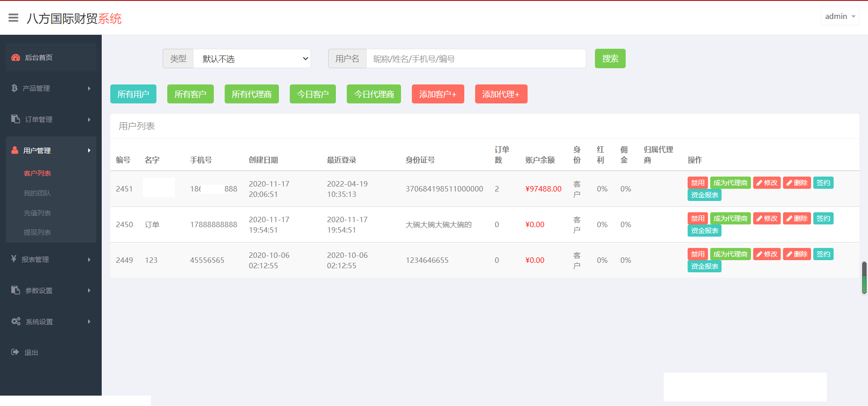Viewport: 868px width, 406px height.
Task: Click the 参数设置 sidebar icon
Action: (16, 290)
